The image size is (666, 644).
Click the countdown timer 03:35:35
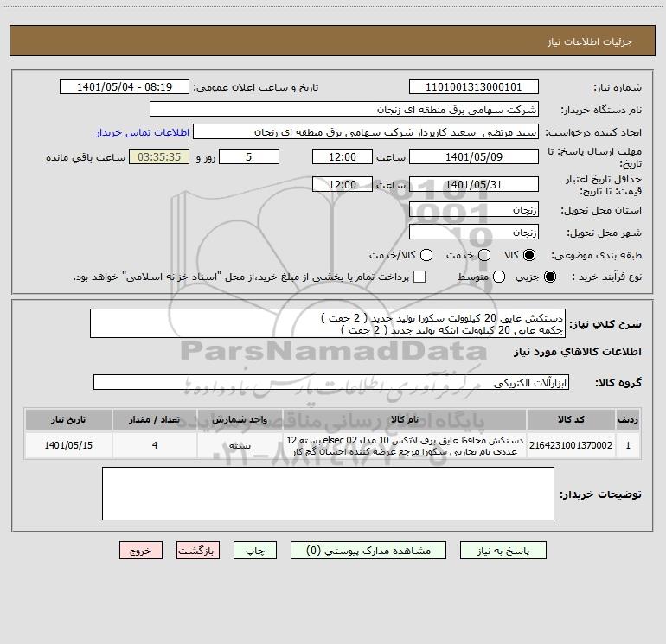point(159,156)
